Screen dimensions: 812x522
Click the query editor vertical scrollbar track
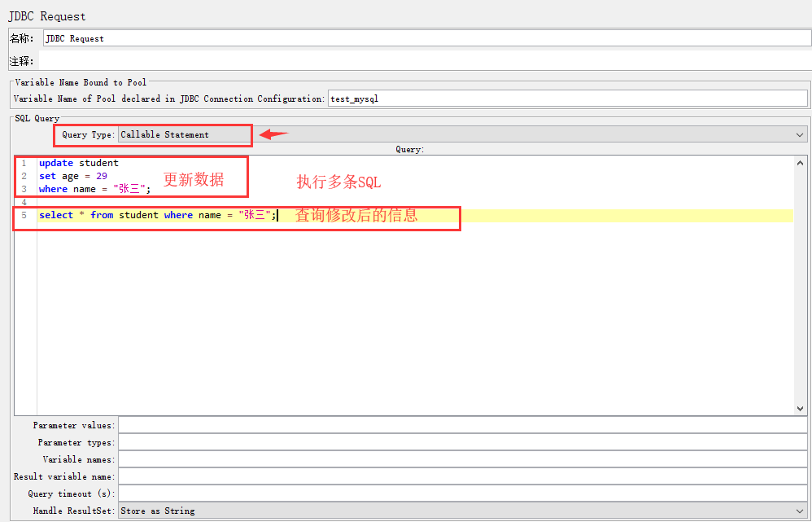pyautogui.click(x=800, y=285)
